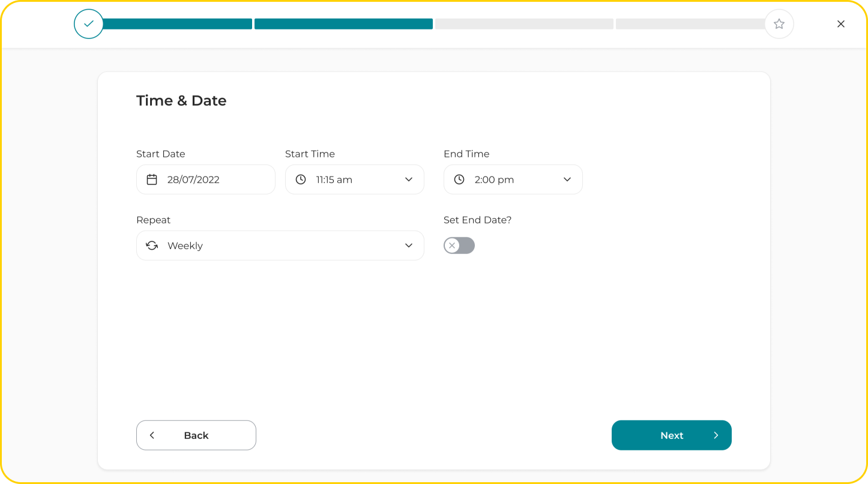The image size is (868, 484).
Task: Click the star icon ending the progress bar
Action: 779,24
